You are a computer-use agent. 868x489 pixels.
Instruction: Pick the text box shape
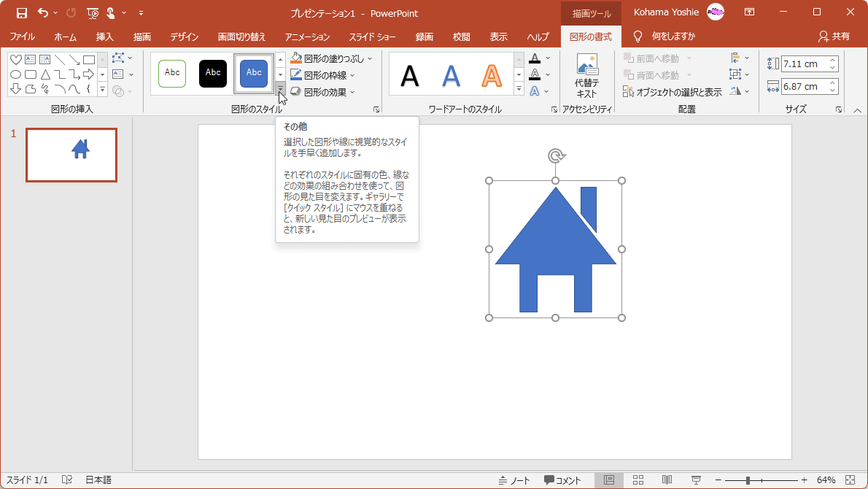[x=31, y=59]
